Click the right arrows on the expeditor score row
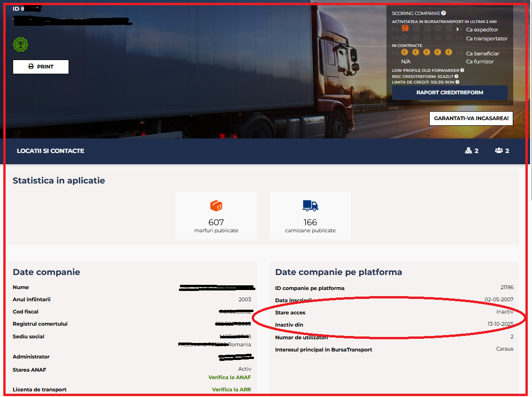This screenshot has width=532, height=397. coord(458,30)
